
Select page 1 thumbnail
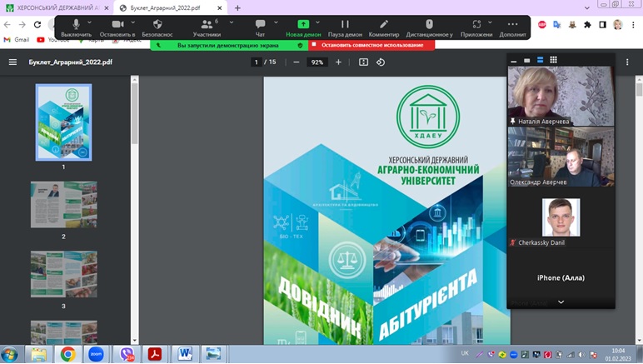click(63, 122)
